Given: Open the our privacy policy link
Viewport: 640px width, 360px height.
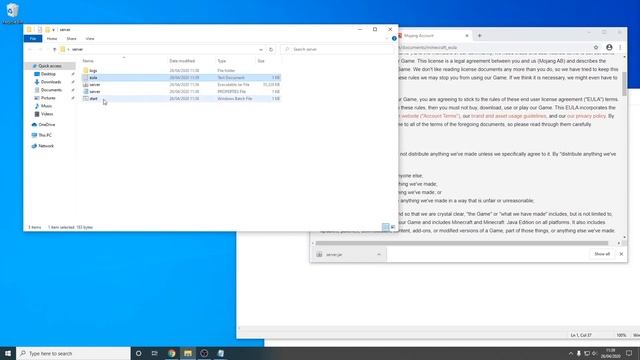Looking at the screenshot, I should [586, 116].
